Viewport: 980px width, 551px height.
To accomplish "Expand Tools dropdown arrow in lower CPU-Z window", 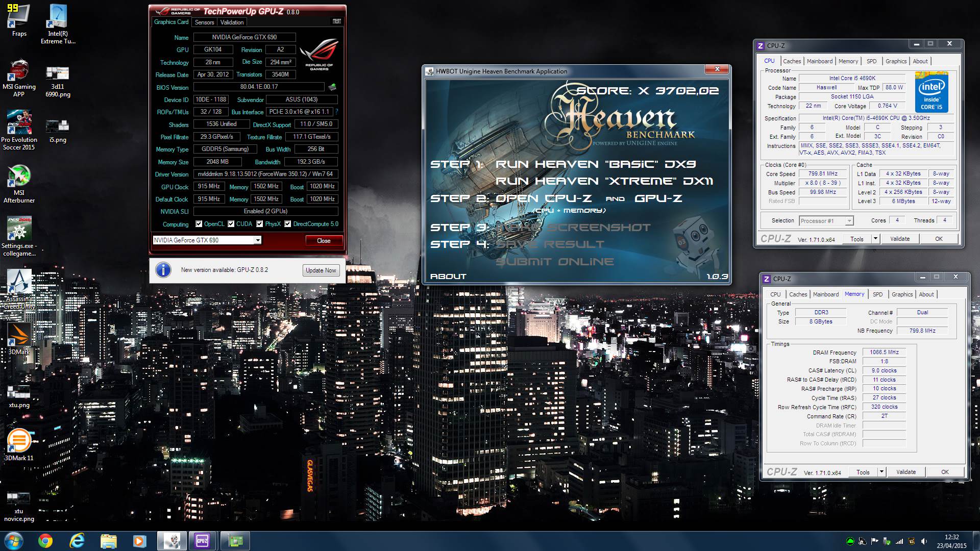I will (881, 472).
